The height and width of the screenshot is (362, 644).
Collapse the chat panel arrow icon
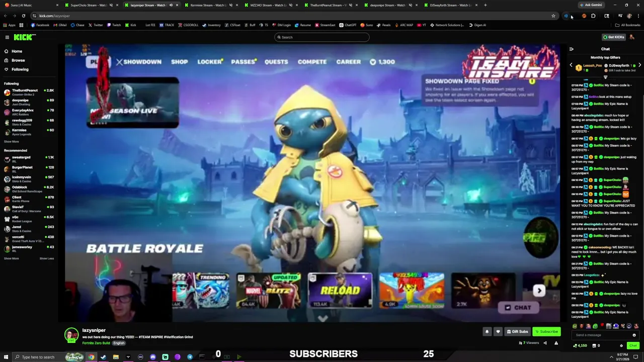click(x=571, y=49)
